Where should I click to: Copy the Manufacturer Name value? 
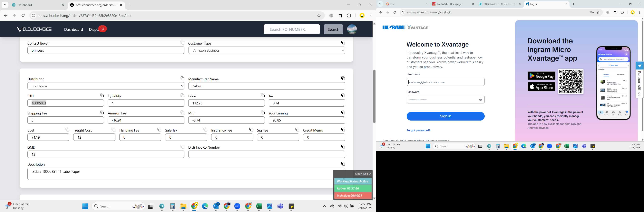coord(343,79)
